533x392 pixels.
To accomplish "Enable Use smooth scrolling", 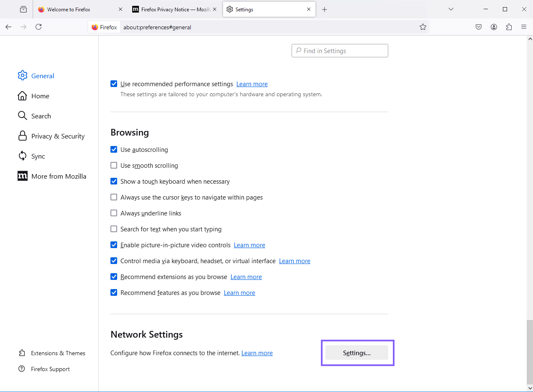I will (x=114, y=165).
